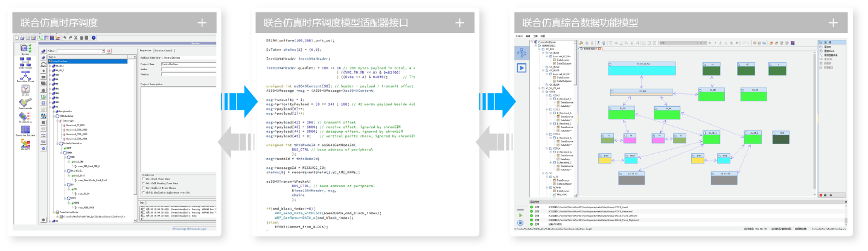
Task: Click the plus icon on the 联合仿真综合数据功能模型 header
Action: pos(834,23)
